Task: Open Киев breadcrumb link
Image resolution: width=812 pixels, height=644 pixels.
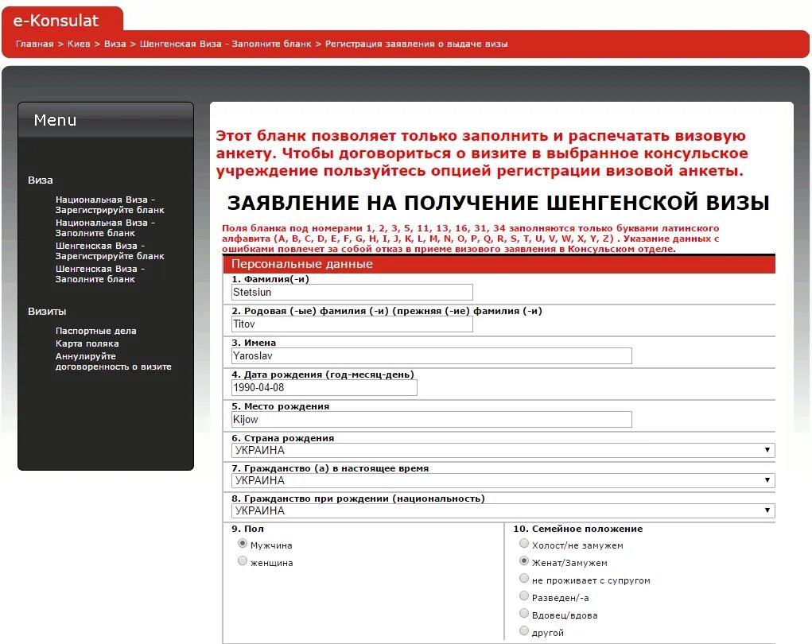Action: point(79,44)
